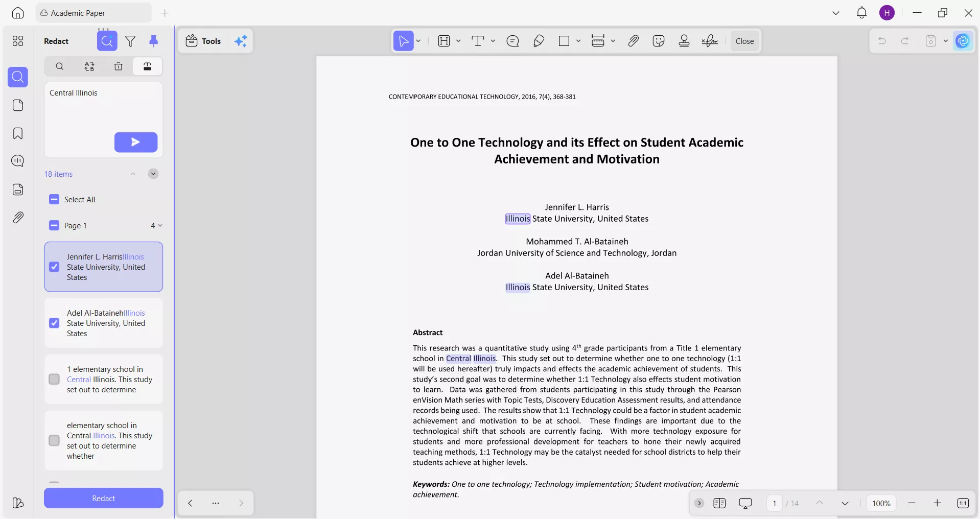This screenshot has height=519, width=980.
Task: Click the filter icon in Redact panel
Action: coord(130,41)
